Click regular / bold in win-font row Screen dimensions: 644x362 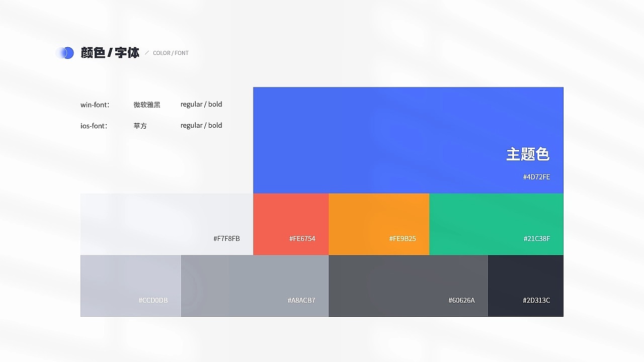[x=201, y=105]
